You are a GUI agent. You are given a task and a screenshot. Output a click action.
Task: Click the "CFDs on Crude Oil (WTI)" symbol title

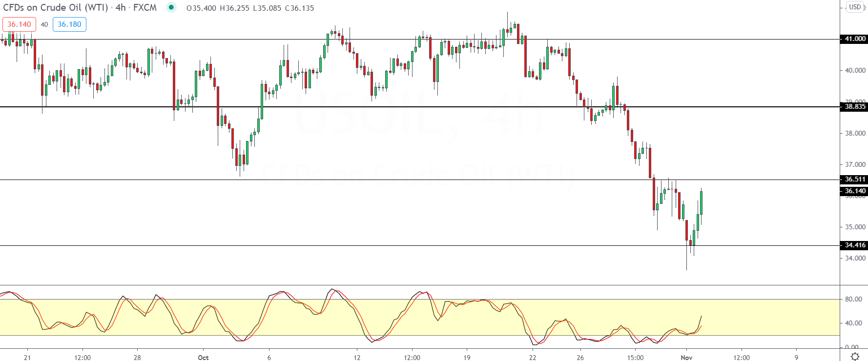click(56, 8)
